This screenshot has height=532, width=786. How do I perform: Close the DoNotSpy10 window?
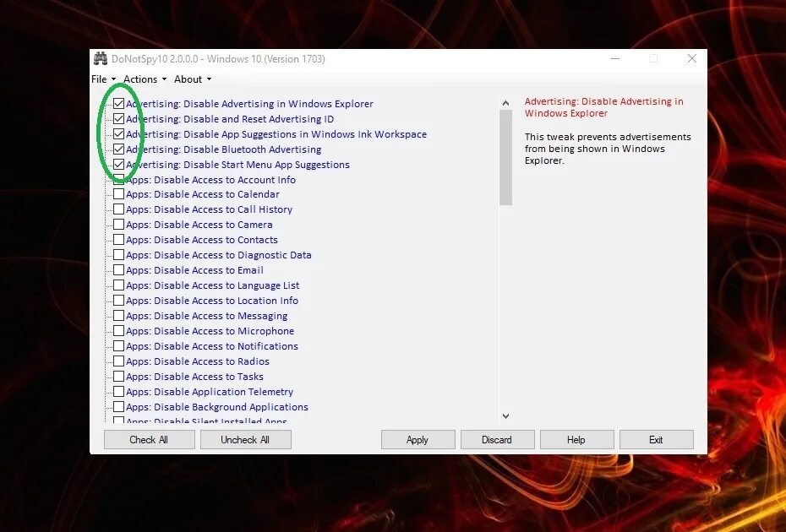691,58
